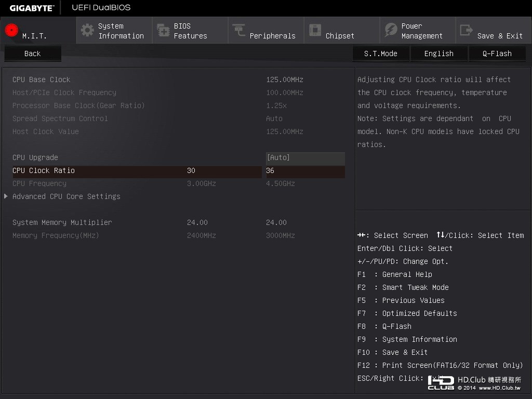The width and height of the screenshot is (532, 399).
Task: Open CPU Upgrade [Auto] dropdown
Action: point(305,158)
